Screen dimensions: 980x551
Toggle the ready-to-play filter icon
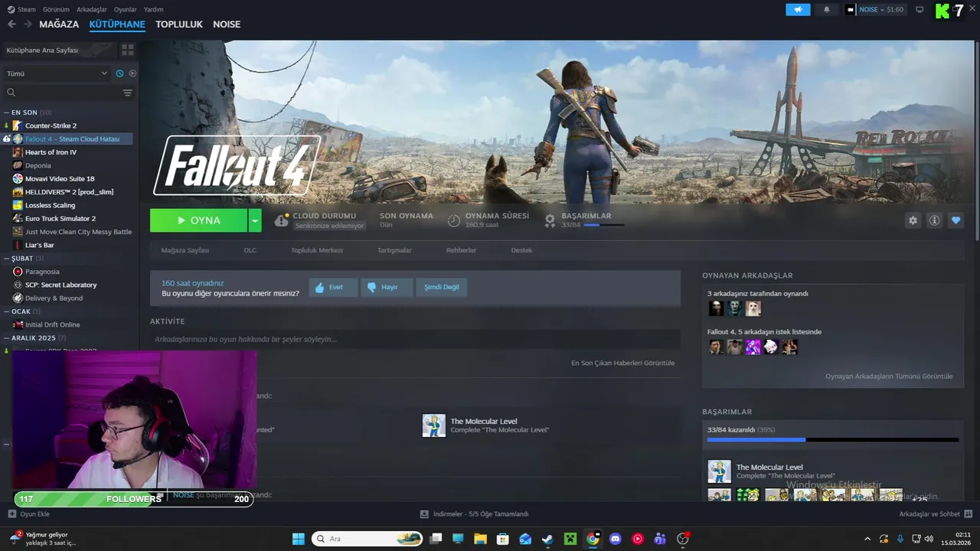point(132,73)
